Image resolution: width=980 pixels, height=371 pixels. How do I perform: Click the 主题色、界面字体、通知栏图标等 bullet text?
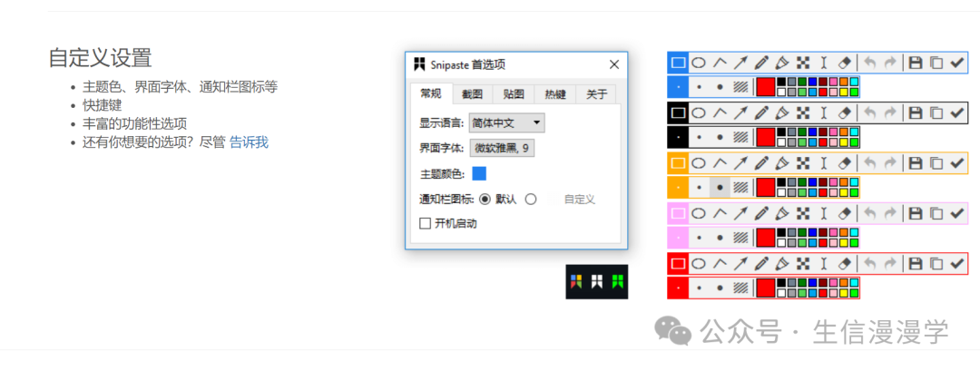click(180, 87)
